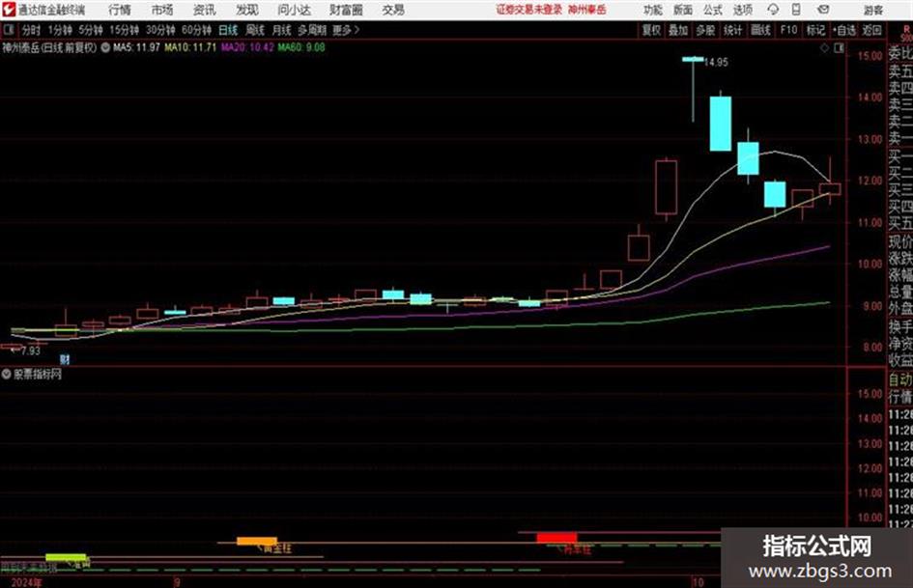The height and width of the screenshot is (588, 913).
Task: Click the 统计 statistics button
Action: [732, 30]
